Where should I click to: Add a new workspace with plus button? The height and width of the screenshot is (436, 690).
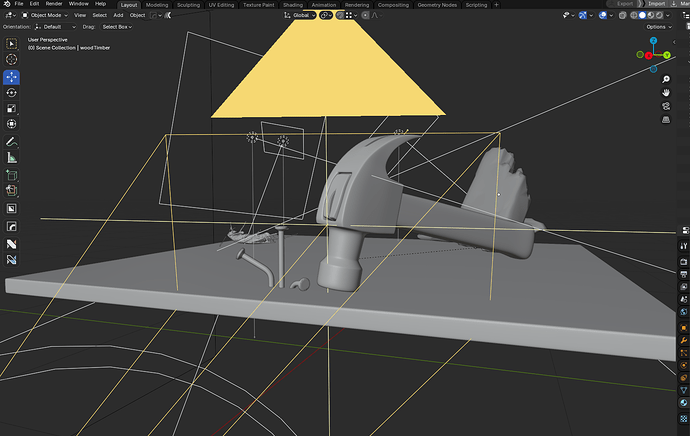[496, 5]
